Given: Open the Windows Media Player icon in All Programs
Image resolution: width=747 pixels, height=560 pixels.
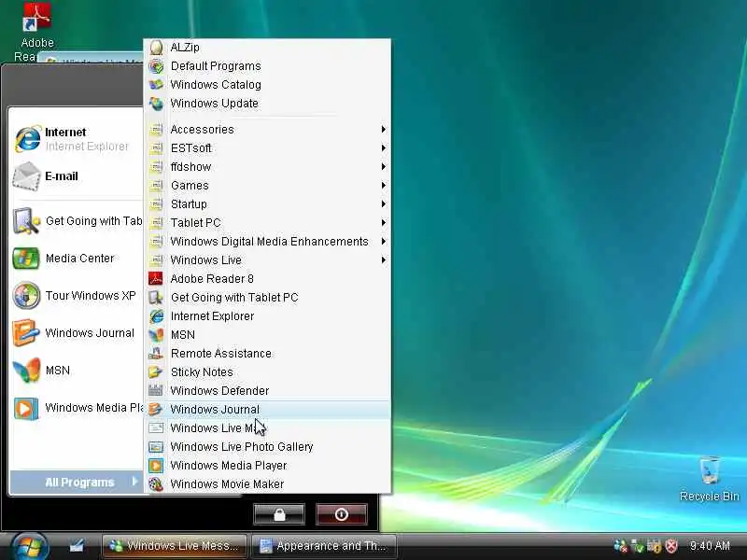Looking at the screenshot, I should pos(156,465).
